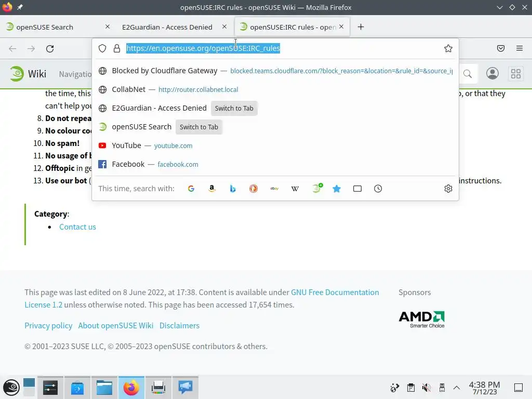Reload the current page
Image resolution: width=532 pixels, height=399 pixels.
(50, 48)
